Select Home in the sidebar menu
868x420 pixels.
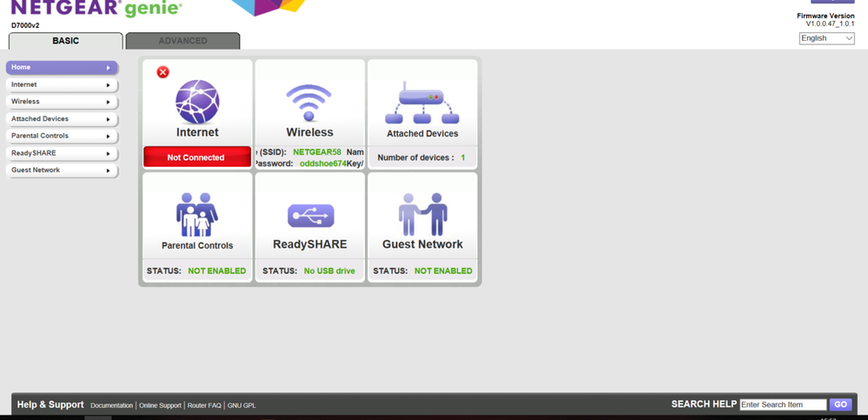[62, 68]
